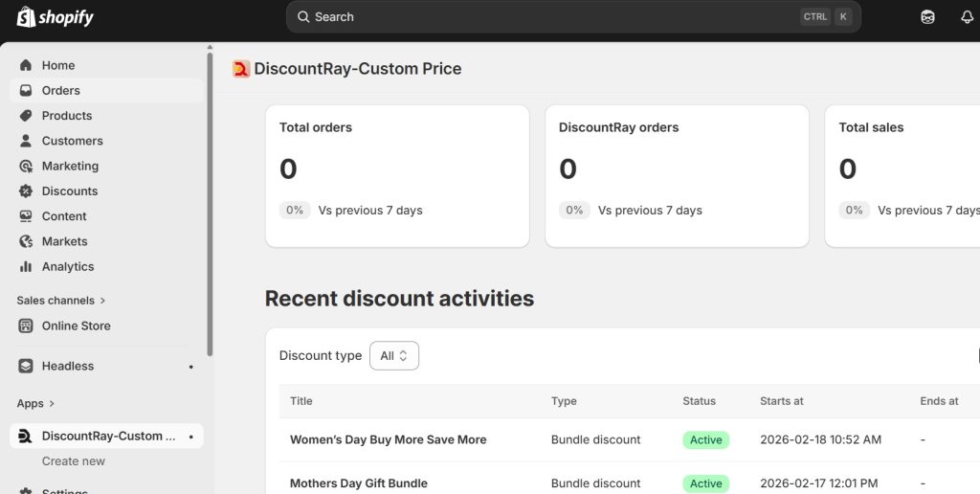980x494 pixels.
Task: Click the Customers person icon
Action: click(x=26, y=141)
